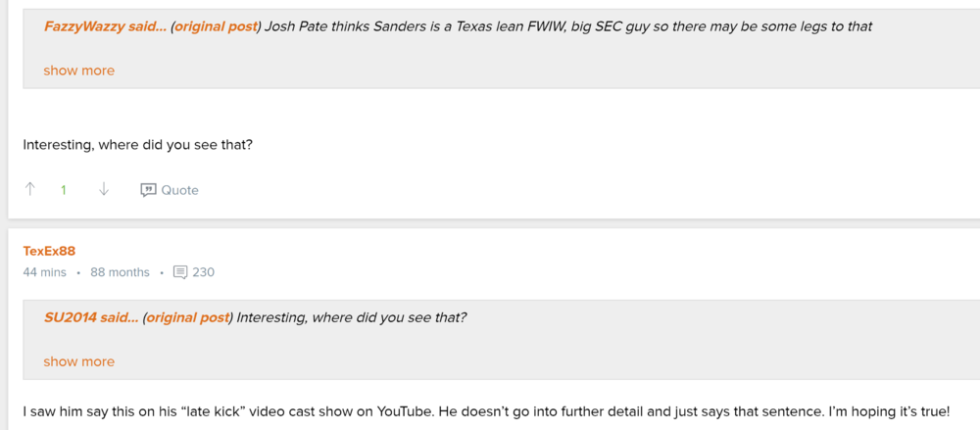Go to original post in SU2014's quote
Viewport: 980px width, 430px height.
tap(188, 317)
